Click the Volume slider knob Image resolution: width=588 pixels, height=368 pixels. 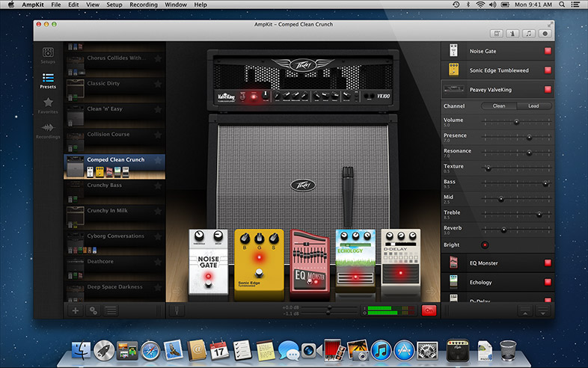tap(516, 122)
